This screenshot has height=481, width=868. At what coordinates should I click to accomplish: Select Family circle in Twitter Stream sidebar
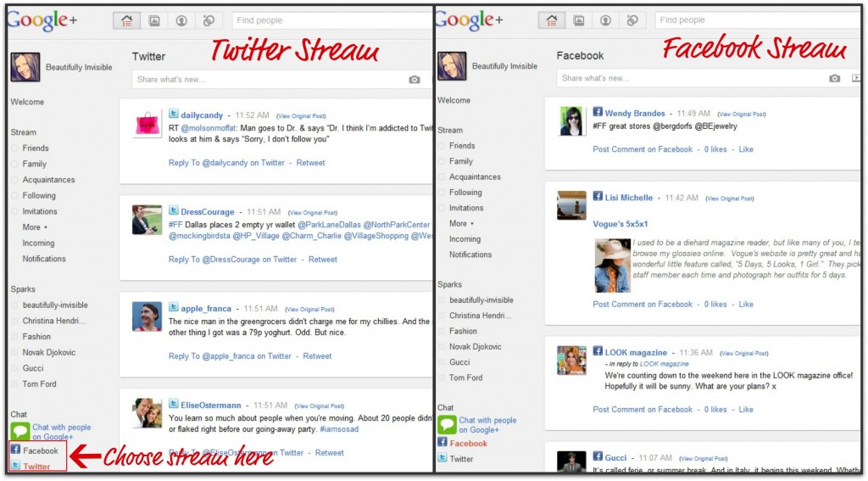tap(34, 164)
